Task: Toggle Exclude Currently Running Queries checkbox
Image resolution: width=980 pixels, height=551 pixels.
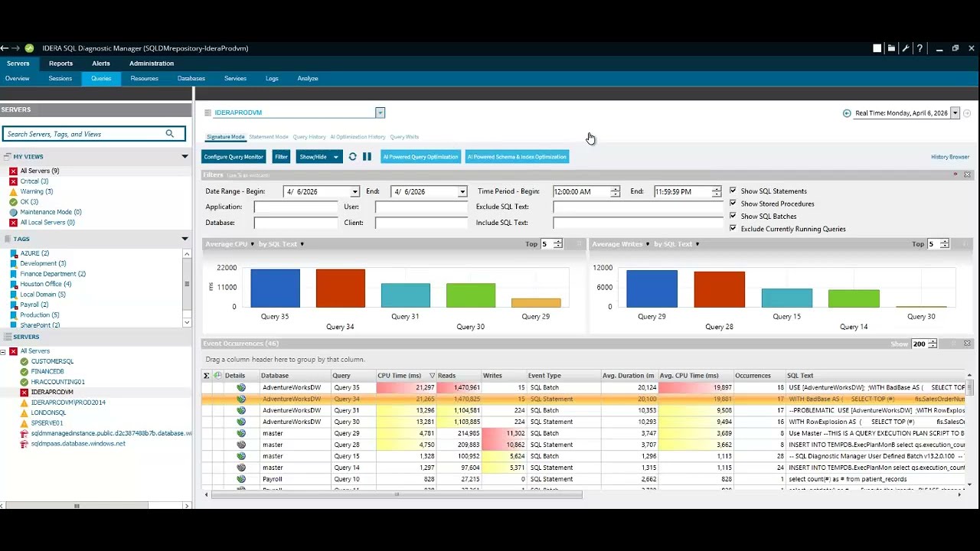Action: pyautogui.click(x=733, y=228)
